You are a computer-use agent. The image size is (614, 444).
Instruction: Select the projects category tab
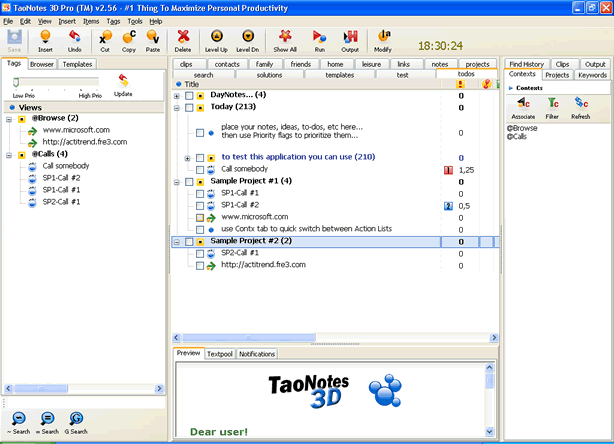pyautogui.click(x=477, y=64)
